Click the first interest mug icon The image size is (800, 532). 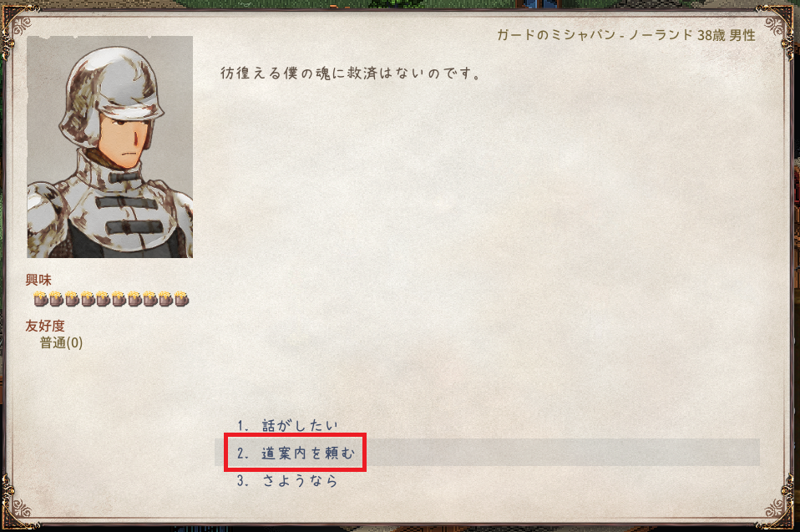pos(41,299)
